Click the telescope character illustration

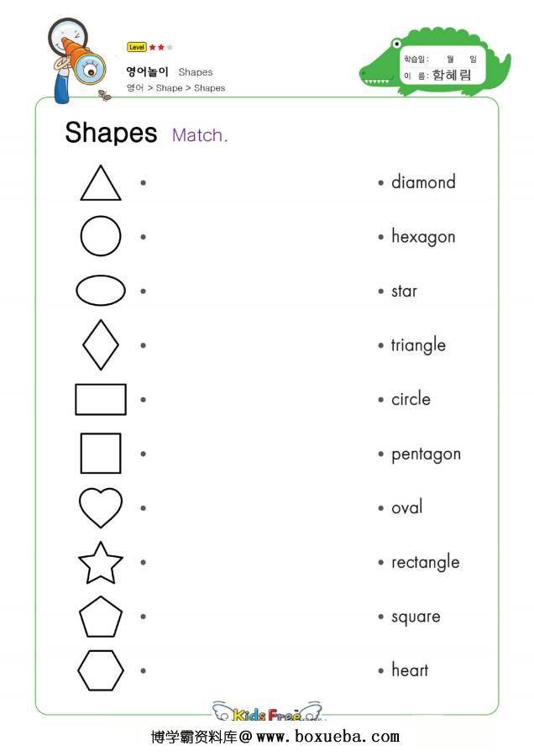coord(76,60)
